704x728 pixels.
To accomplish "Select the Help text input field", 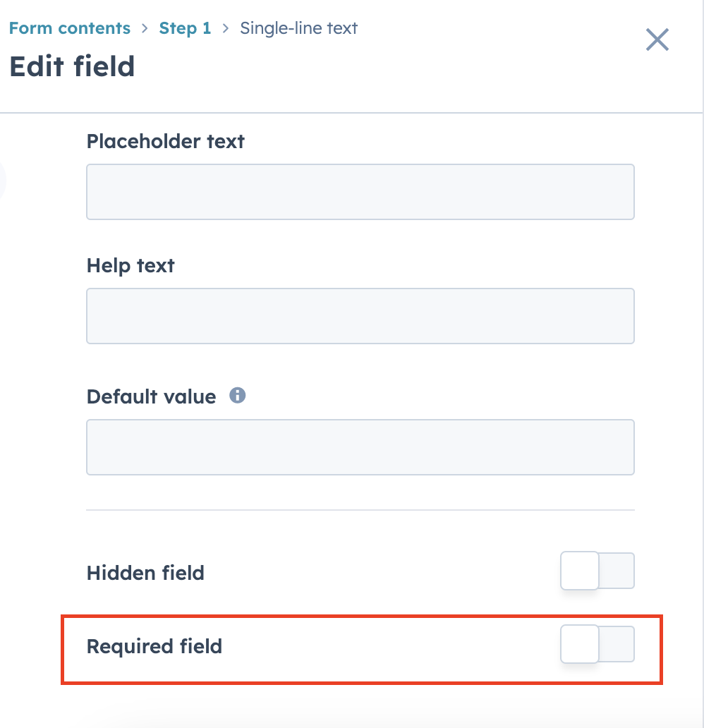I will [x=360, y=315].
